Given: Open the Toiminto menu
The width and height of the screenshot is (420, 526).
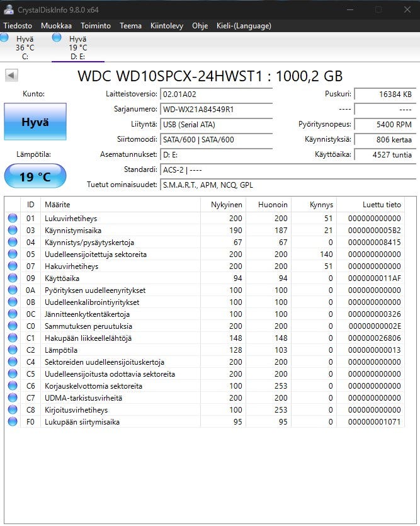Looking at the screenshot, I should (x=96, y=26).
